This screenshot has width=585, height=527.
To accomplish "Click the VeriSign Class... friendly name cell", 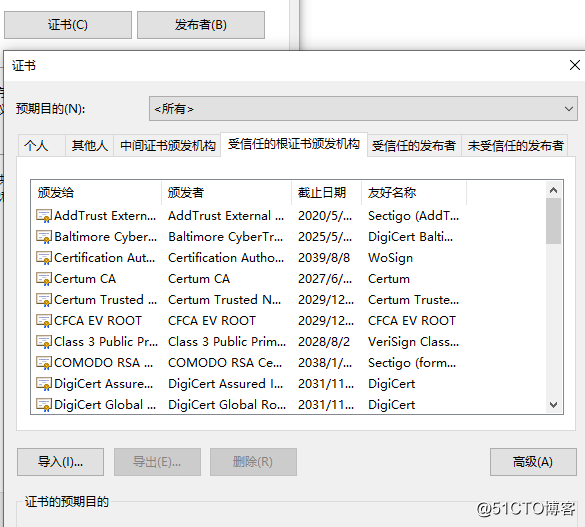I will (413, 342).
